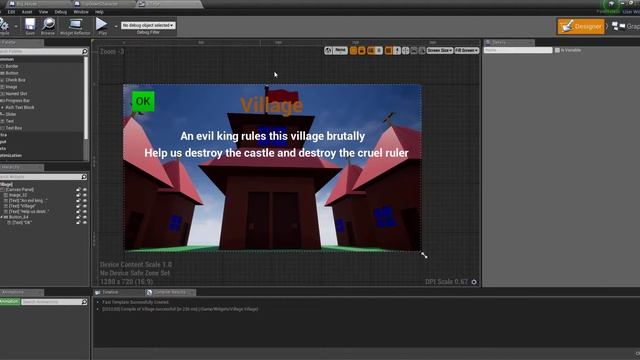
Task: Browse to asset in Content Browser
Action: coord(48,25)
